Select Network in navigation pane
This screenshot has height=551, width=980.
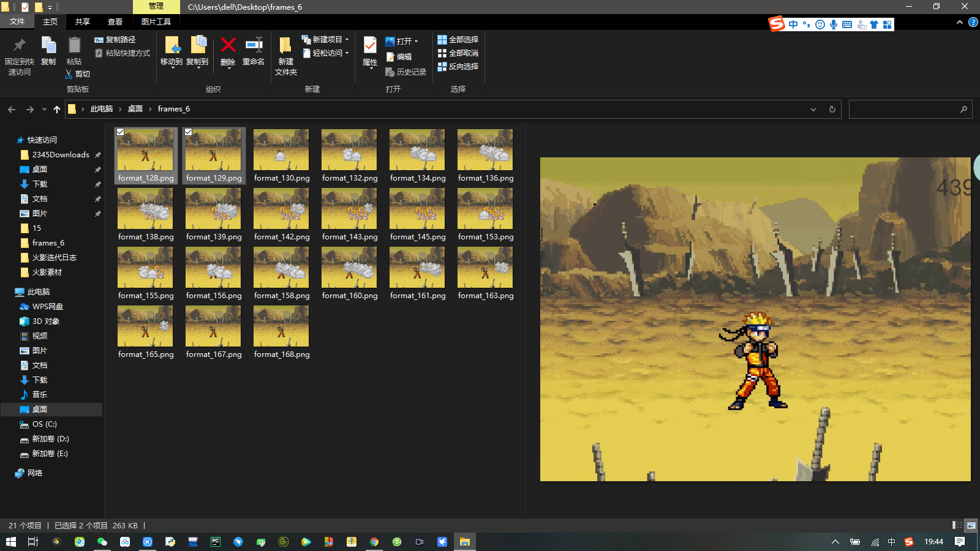click(x=35, y=473)
